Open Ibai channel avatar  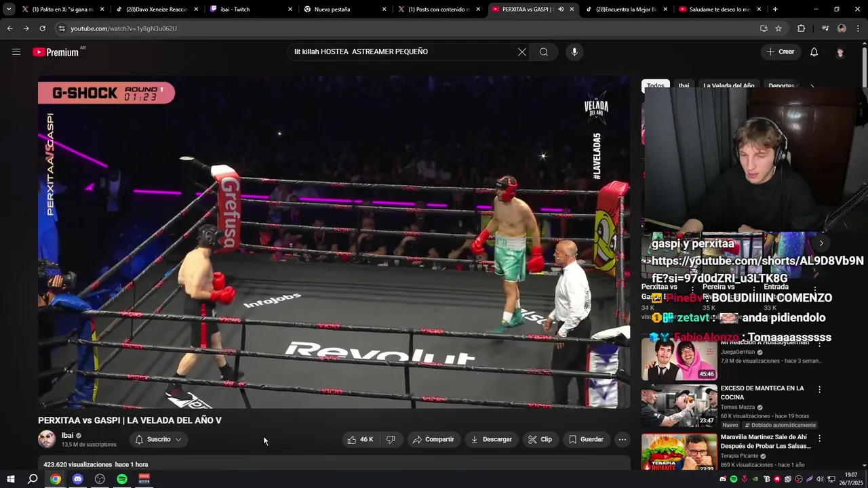coord(47,439)
